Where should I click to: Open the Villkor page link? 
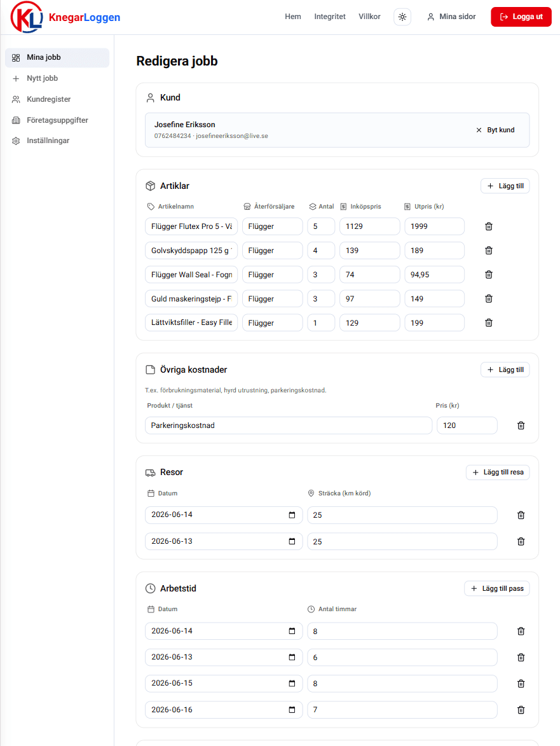[x=369, y=17]
